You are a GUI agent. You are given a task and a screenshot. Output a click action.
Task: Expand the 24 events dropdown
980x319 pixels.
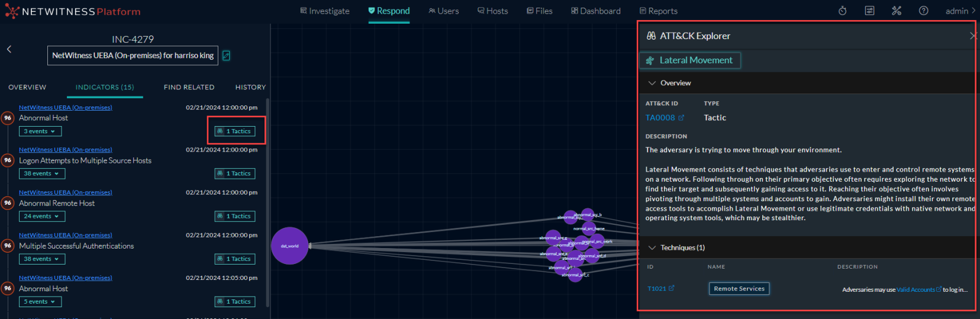click(42, 217)
